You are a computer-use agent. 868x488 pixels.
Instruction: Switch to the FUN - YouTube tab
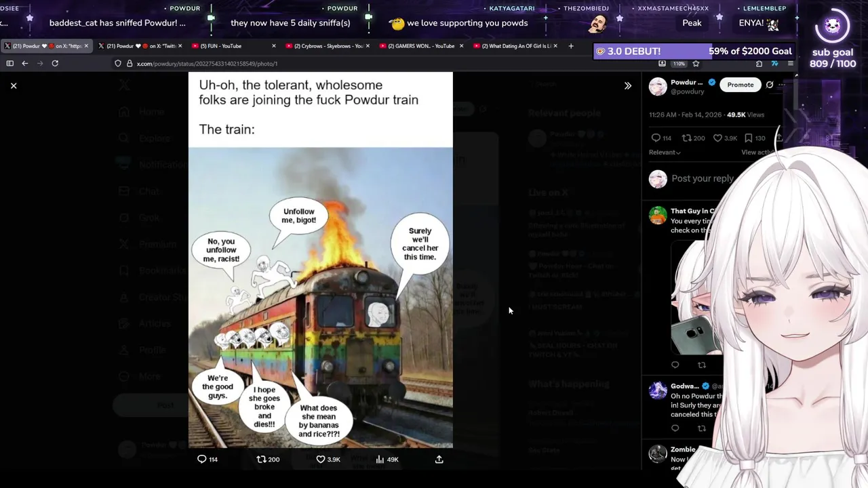tap(233, 46)
